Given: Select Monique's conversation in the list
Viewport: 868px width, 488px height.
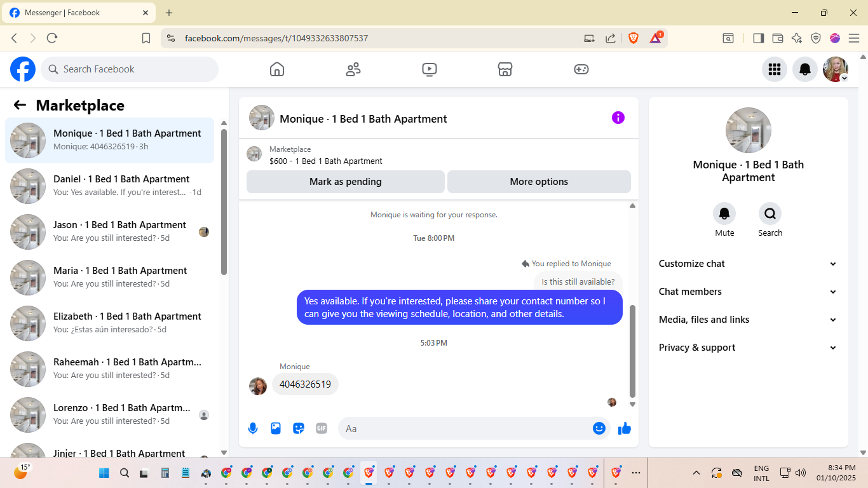Looking at the screenshot, I should coord(109,140).
